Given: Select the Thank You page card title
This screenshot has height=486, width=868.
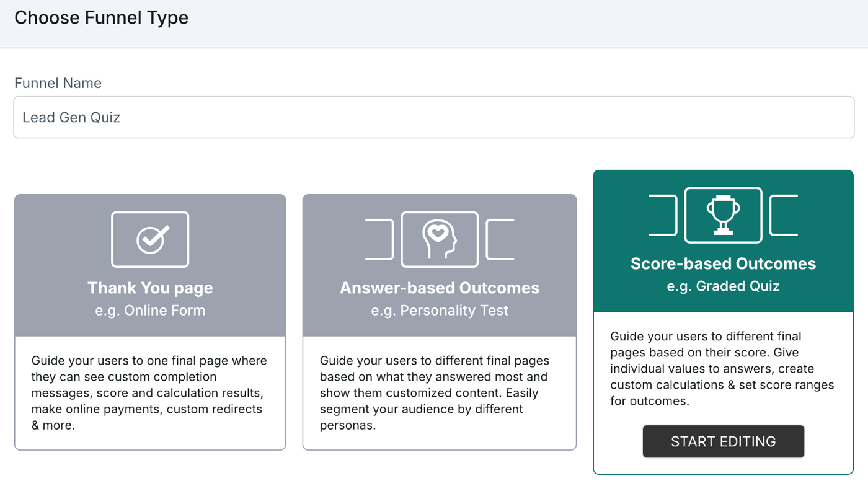Looking at the screenshot, I should point(150,288).
